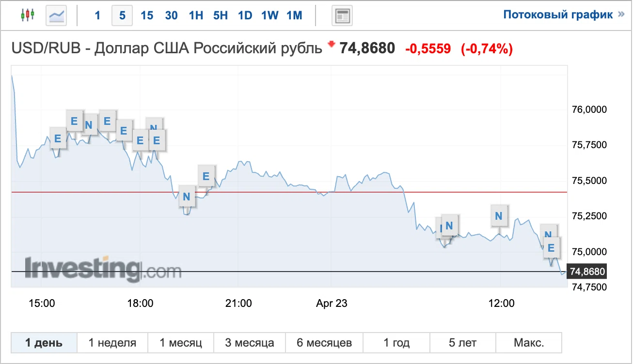Click the Investing.com watermark logo
Image resolution: width=633 pixels, height=364 pixels.
tap(103, 269)
